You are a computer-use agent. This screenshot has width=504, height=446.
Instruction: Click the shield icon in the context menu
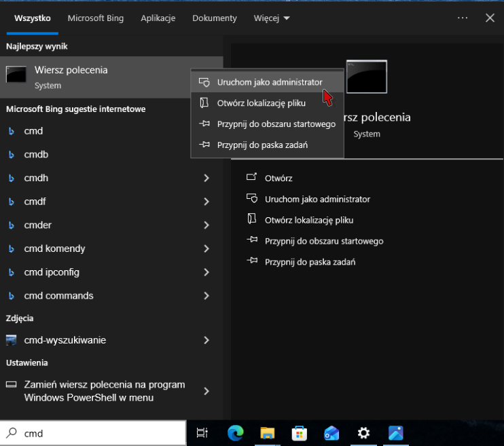tap(204, 82)
